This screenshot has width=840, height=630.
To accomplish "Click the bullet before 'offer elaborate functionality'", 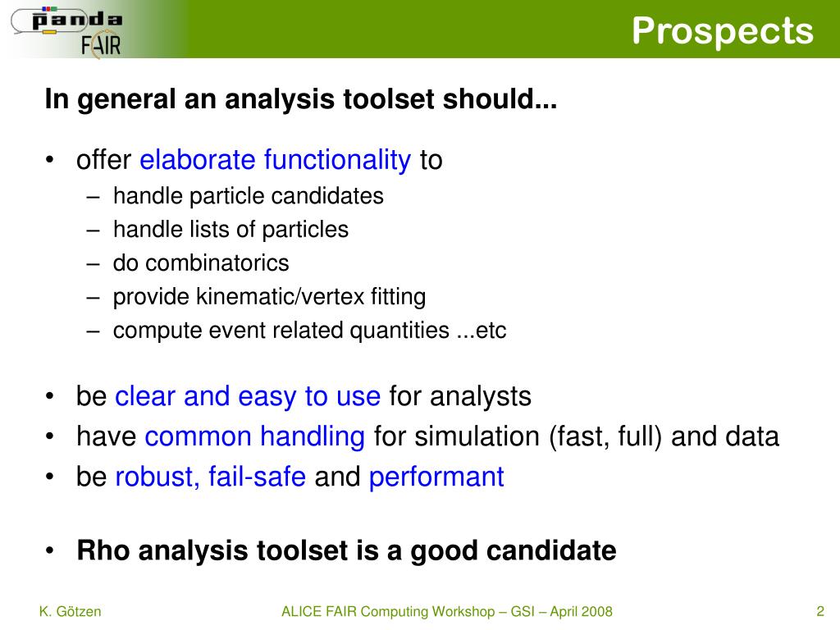I will pyautogui.click(x=50, y=160).
